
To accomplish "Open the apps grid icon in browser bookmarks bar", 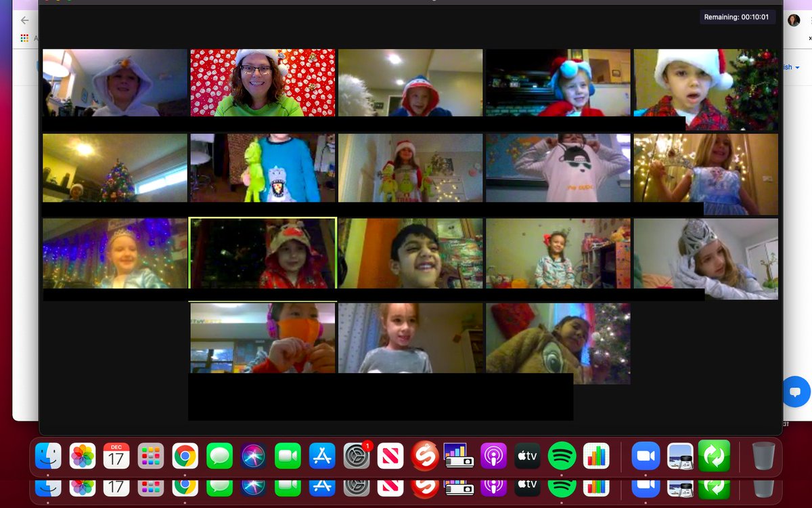I will 24,39.
